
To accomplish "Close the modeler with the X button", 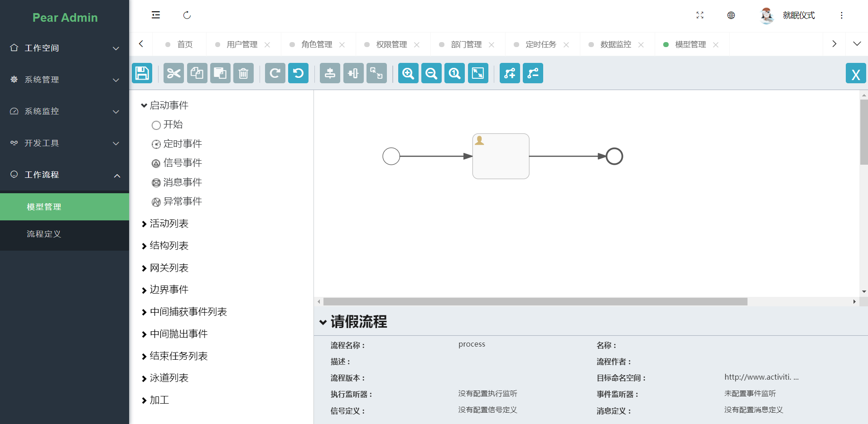I will click(x=856, y=73).
